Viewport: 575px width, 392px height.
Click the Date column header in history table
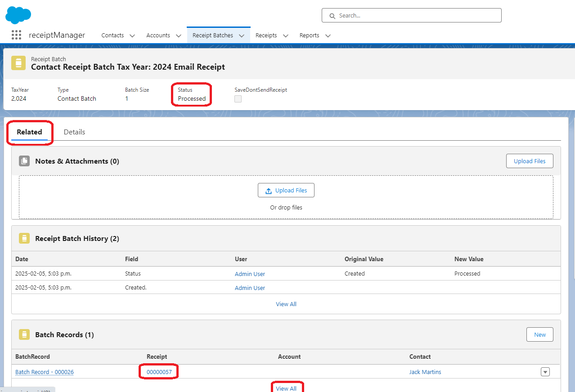click(x=22, y=259)
